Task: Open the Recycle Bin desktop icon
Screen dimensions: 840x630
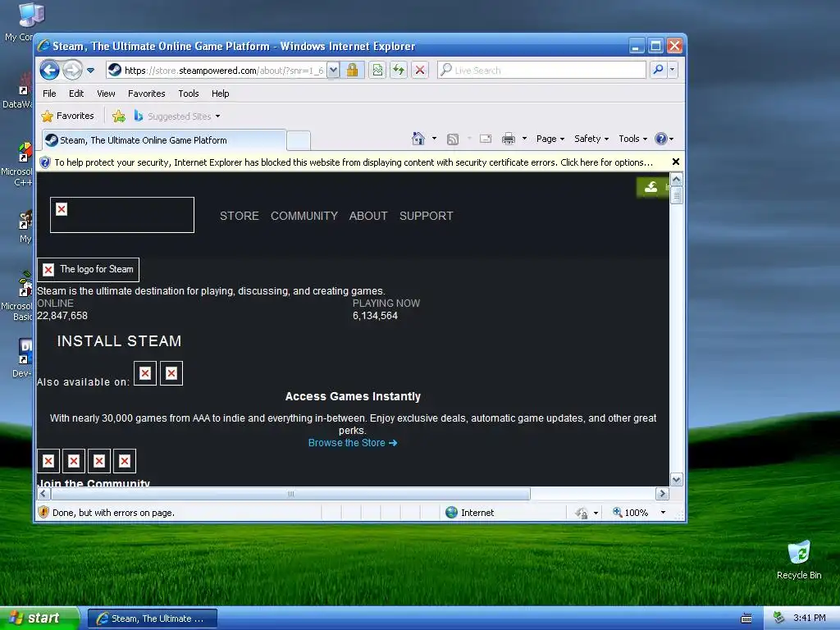Action: (799, 559)
